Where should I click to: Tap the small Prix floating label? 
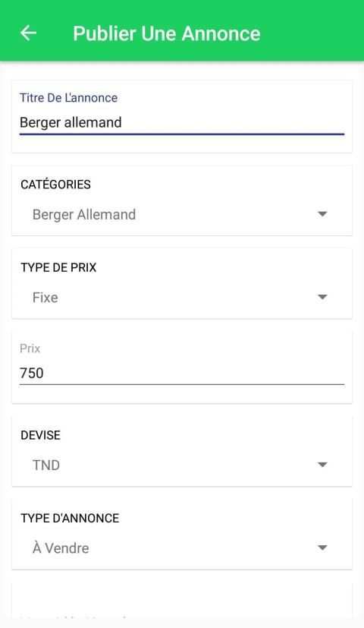(30, 348)
